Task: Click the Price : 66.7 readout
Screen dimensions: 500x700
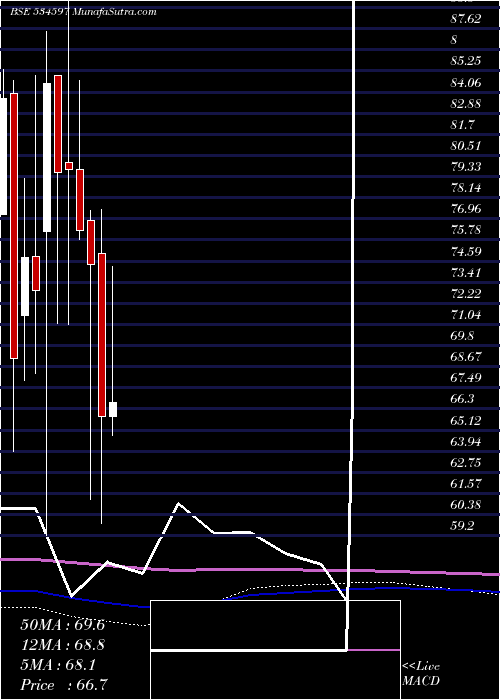Action: [x=64, y=685]
